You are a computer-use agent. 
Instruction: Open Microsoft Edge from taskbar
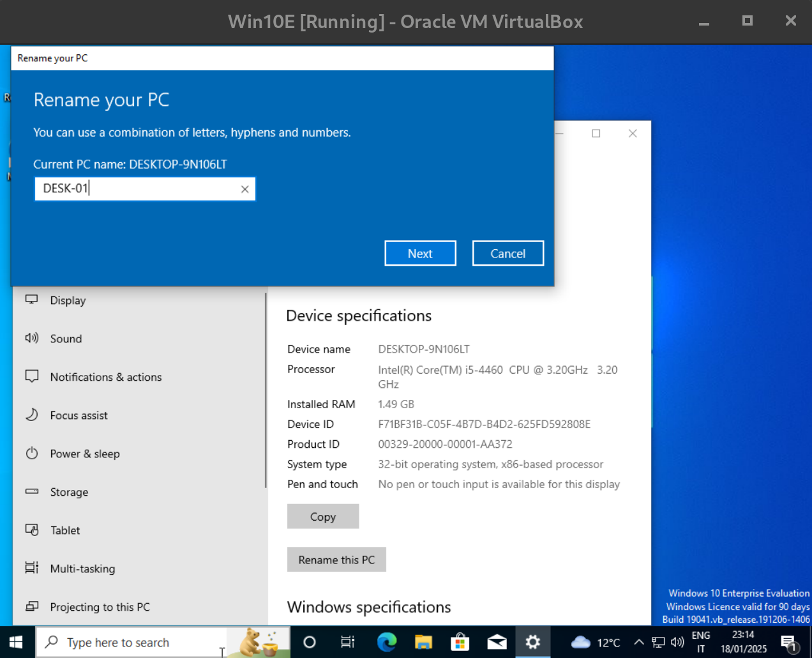(386, 642)
